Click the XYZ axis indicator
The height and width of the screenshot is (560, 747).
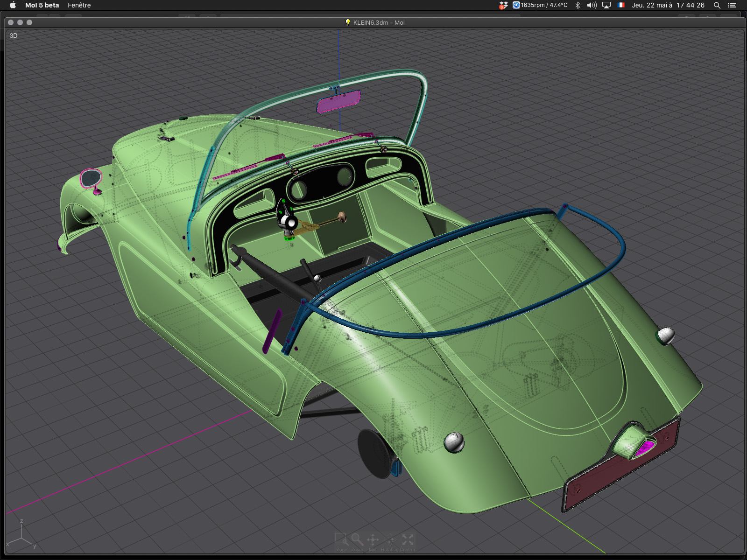21,534
